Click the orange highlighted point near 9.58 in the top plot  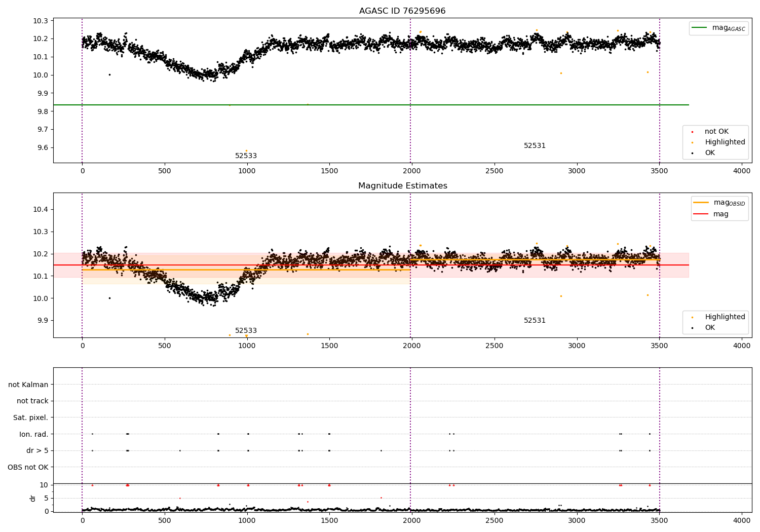247,150
